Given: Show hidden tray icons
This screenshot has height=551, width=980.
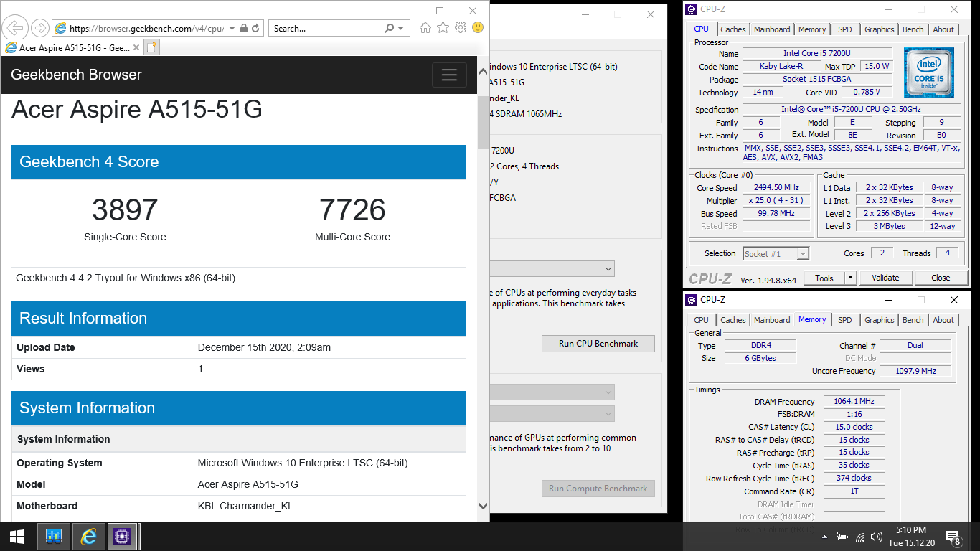Looking at the screenshot, I should click(x=826, y=537).
